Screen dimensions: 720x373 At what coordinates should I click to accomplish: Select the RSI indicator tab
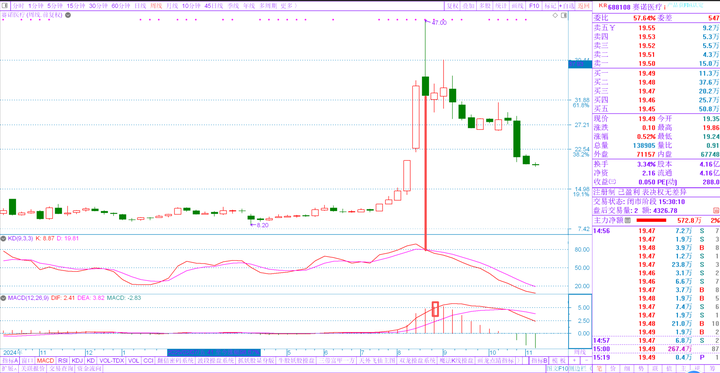(x=62, y=361)
